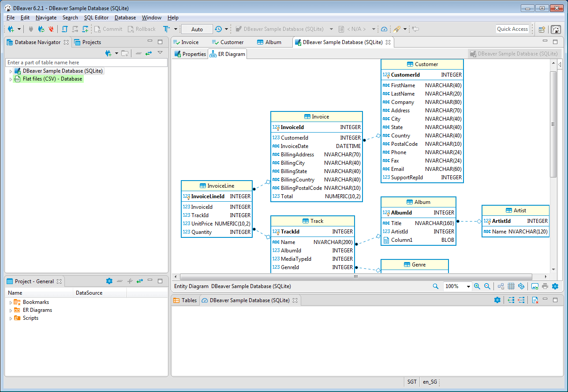Expand the Bookmarks folder in the project tree
This screenshot has height=392, width=568.
click(x=11, y=303)
